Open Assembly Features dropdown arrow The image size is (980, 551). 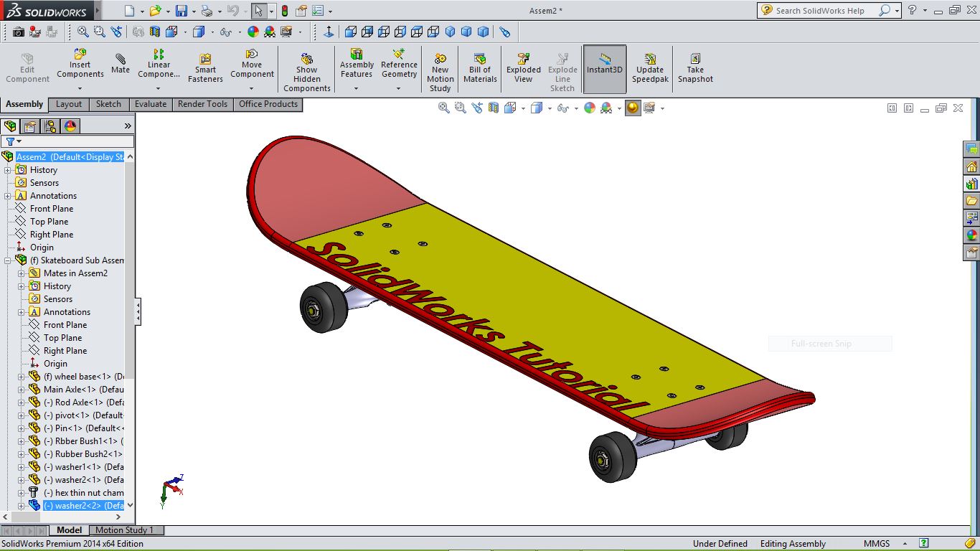[x=356, y=89]
